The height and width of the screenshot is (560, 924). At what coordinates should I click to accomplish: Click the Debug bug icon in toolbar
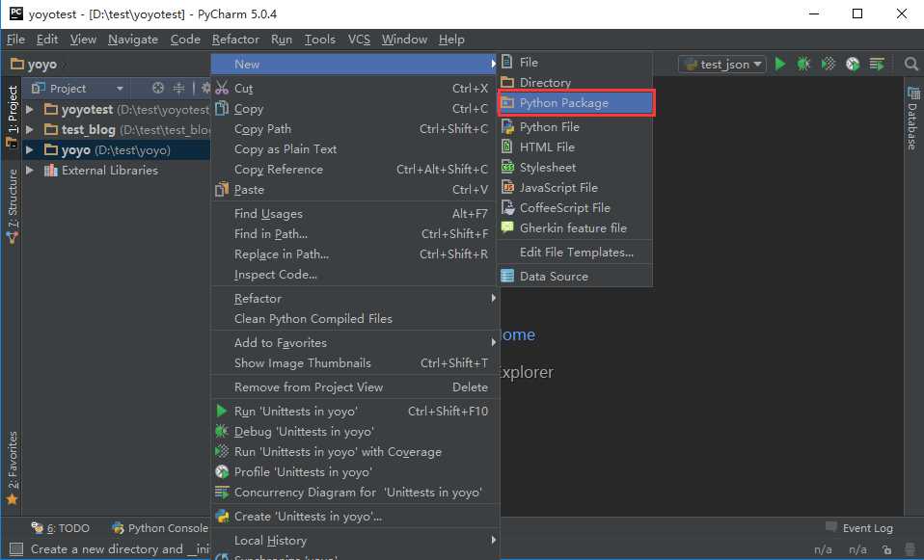pos(803,64)
